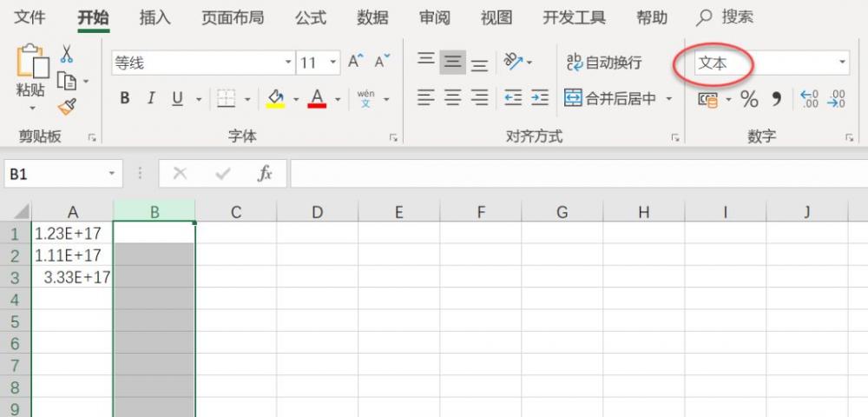The height and width of the screenshot is (417, 868).
Task: Set middle vertical alignment
Action: coord(453,62)
